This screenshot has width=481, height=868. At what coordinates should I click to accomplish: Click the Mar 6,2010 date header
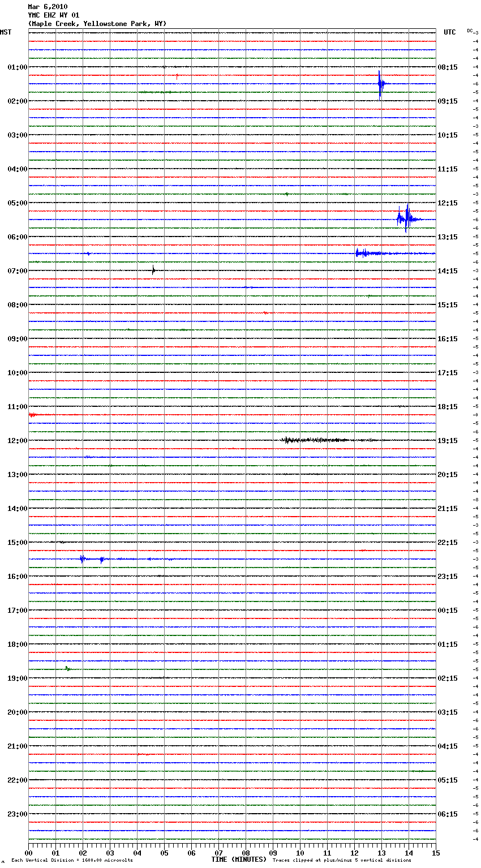point(48,7)
